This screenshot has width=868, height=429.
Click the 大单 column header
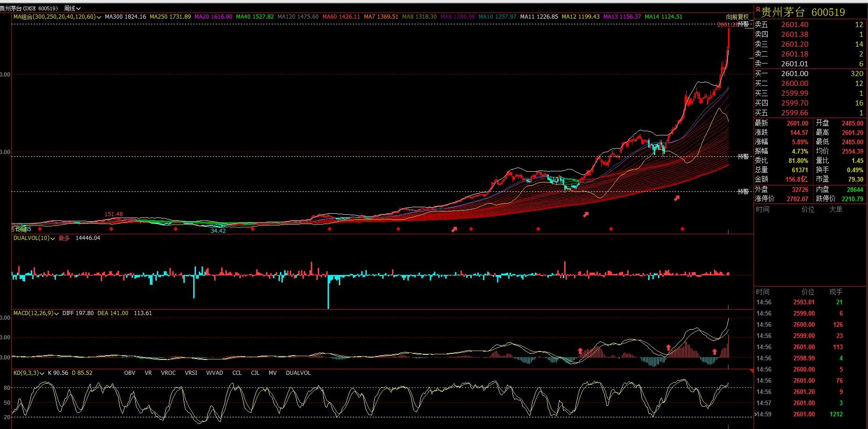836,210
